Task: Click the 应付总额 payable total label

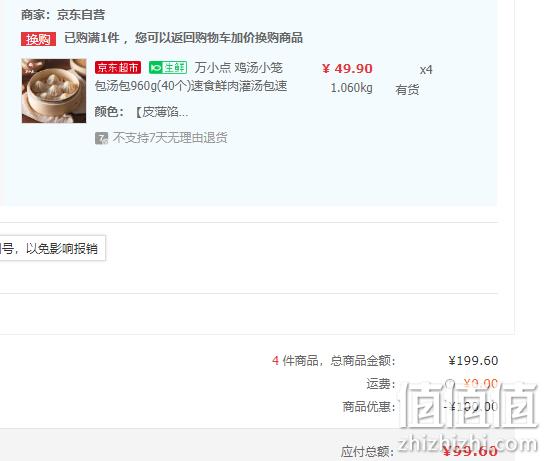Action: pyautogui.click(x=367, y=452)
